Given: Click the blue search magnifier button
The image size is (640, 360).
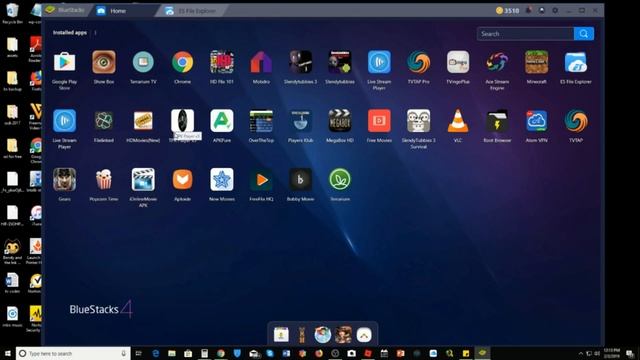Looking at the screenshot, I should tap(584, 34).
